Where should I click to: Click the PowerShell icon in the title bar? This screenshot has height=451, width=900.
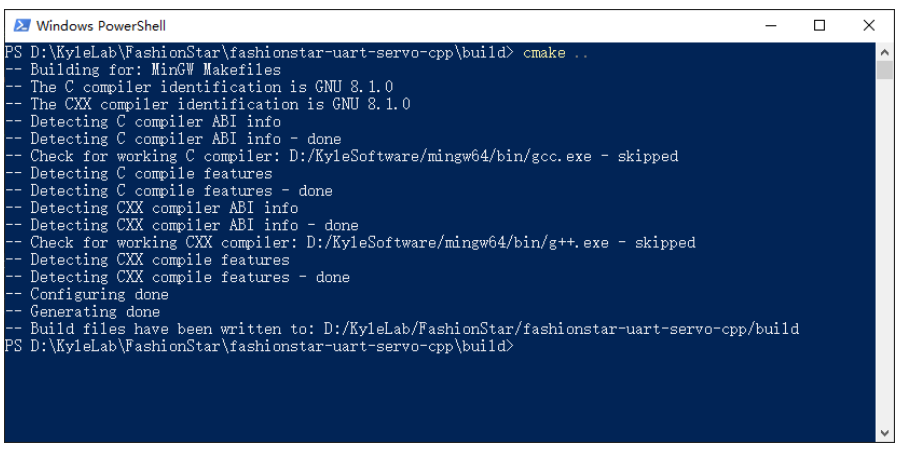click(20, 25)
